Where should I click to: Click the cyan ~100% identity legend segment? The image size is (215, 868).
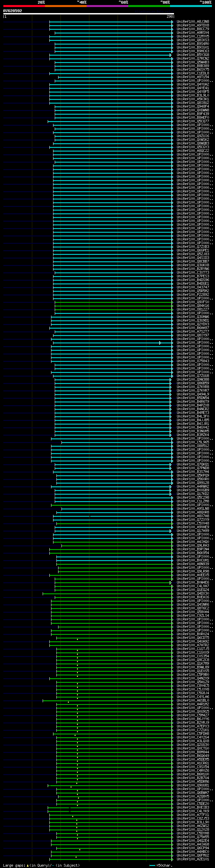pos(191,6)
